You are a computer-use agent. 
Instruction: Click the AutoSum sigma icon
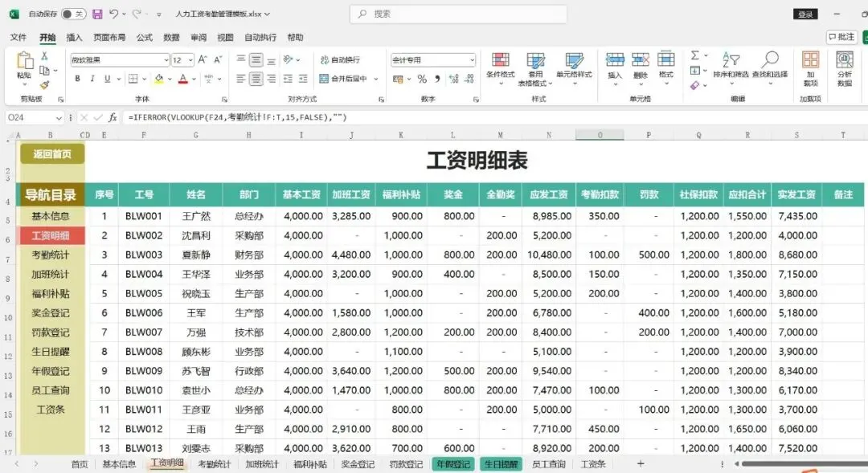point(695,55)
